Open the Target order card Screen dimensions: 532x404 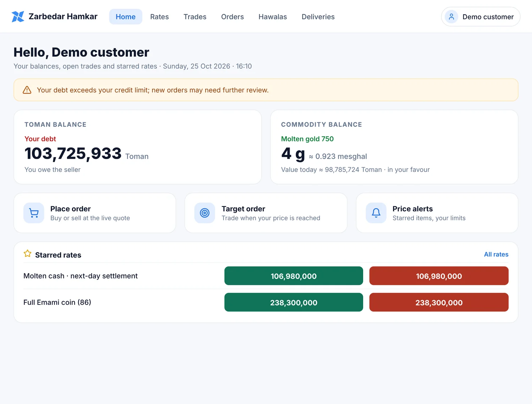click(266, 213)
